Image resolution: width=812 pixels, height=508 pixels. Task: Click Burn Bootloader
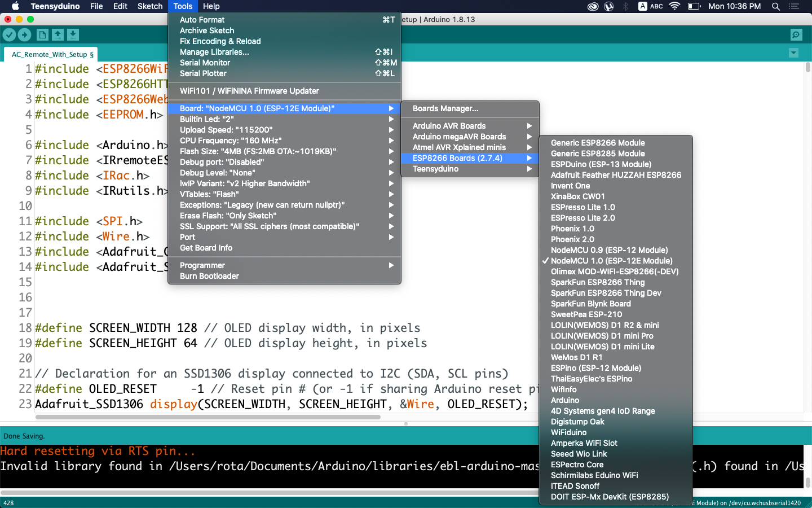(284, 276)
